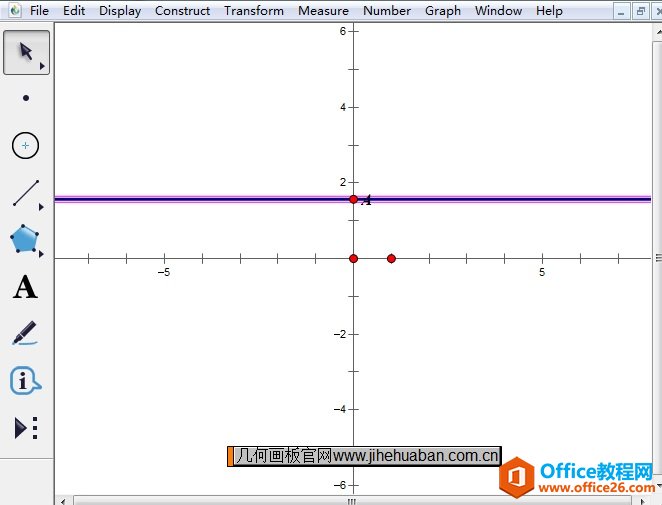Viewport: 662px width, 505px height.
Task: Pick the Straightedge line tool
Action: coord(26,193)
